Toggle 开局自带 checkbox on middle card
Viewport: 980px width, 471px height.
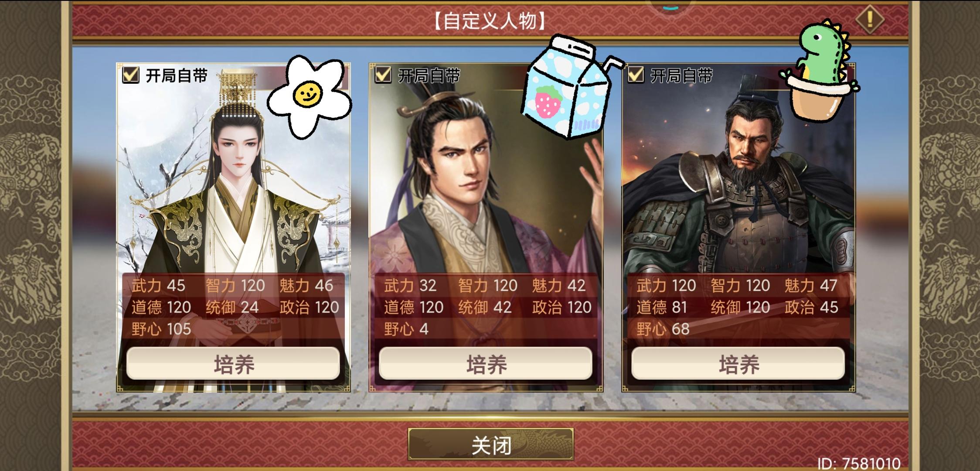pyautogui.click(x=383, y=75)
